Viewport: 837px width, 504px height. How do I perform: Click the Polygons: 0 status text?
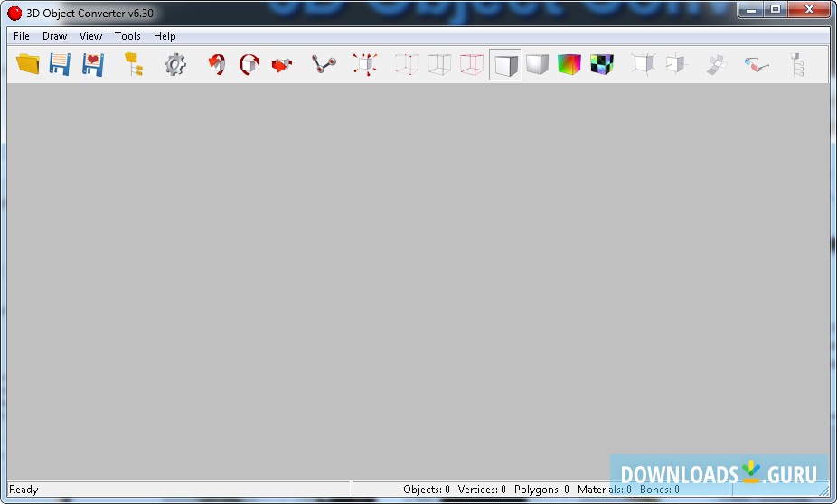541,489
